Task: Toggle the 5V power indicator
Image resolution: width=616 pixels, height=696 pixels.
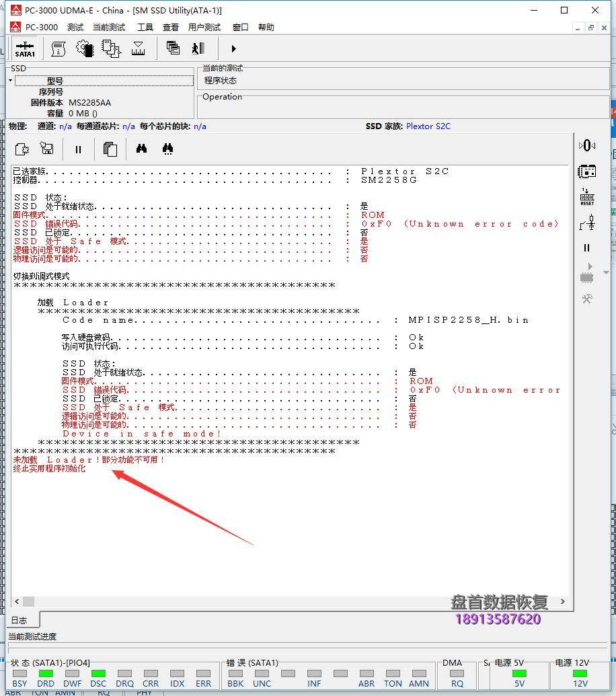Action: [x=519, y=673]
